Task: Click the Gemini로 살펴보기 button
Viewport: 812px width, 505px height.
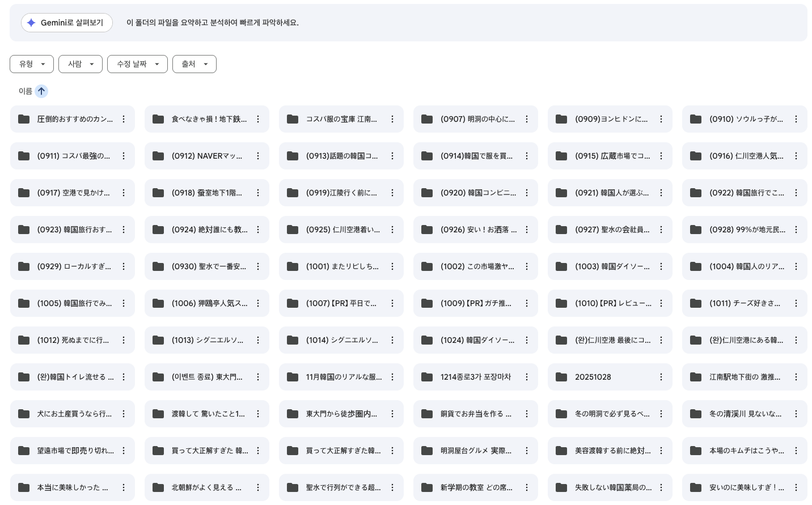Action: [x=67, y=23]
